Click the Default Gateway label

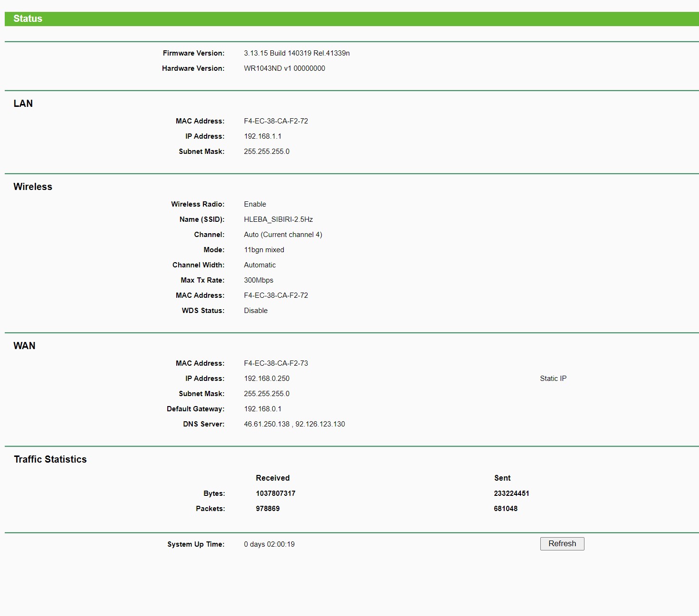pyautogui.click(x=196, y=409)
